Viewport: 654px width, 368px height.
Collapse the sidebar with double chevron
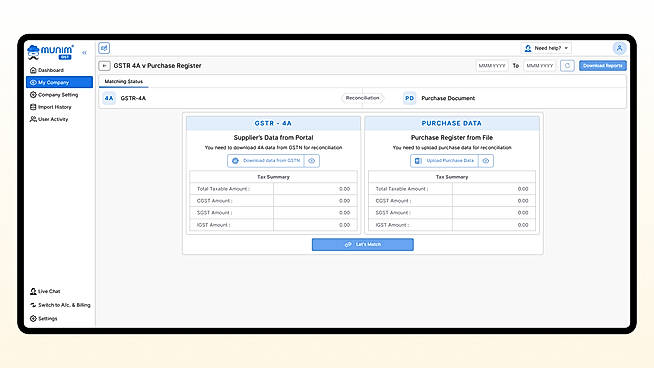[84, 53]
